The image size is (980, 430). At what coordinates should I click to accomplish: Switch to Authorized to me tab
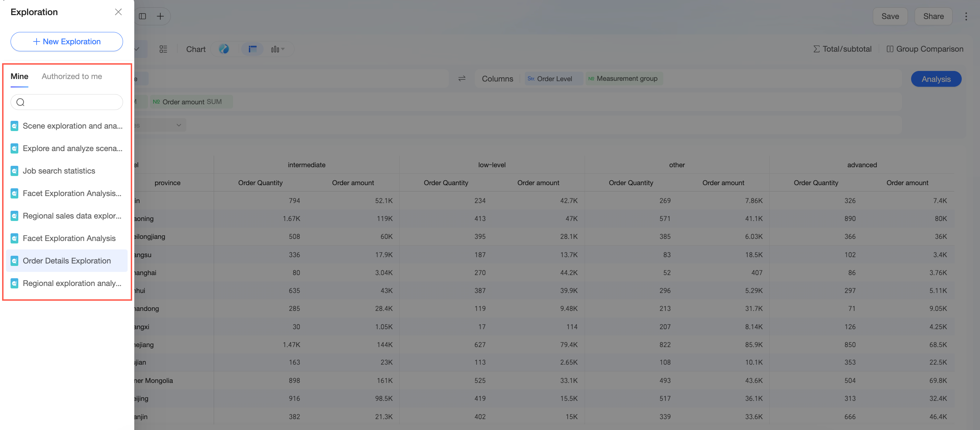pos(72,76)
